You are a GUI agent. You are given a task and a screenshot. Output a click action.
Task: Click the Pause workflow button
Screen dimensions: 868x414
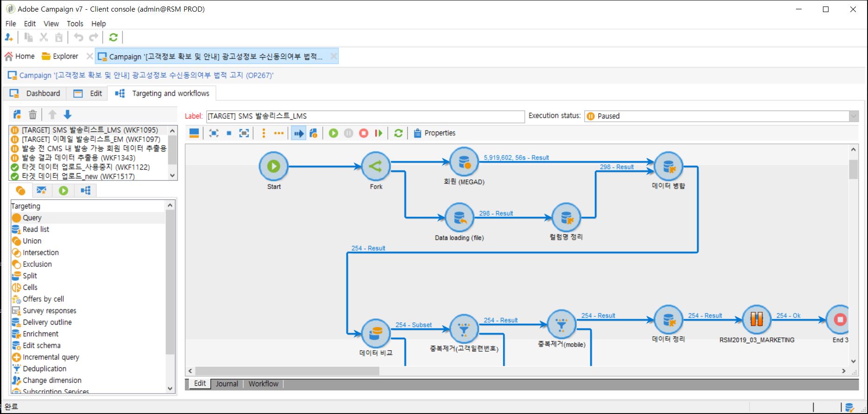[348, 133]
